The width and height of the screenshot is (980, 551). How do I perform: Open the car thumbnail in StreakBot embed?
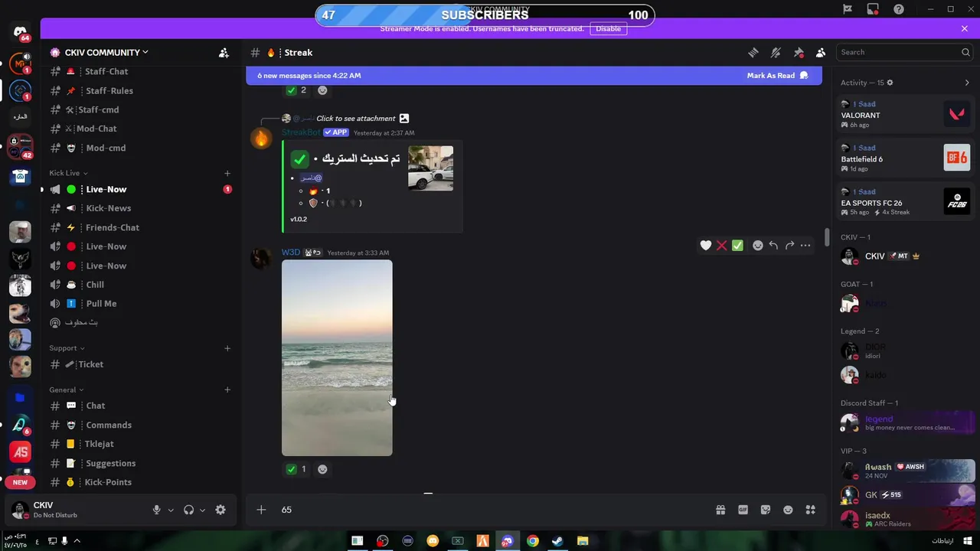pos(430,168)
